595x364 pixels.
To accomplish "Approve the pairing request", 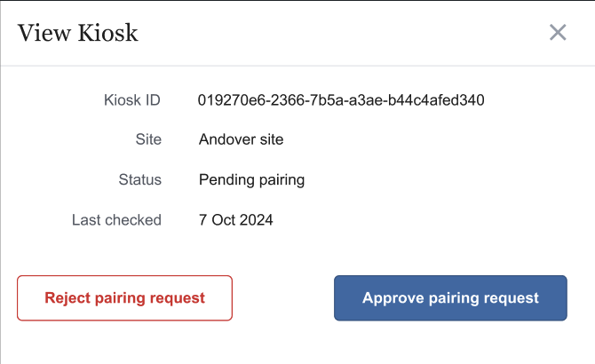I will click(450, 298).
